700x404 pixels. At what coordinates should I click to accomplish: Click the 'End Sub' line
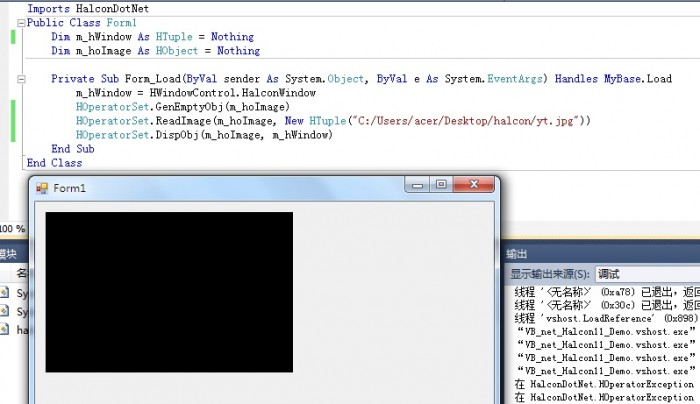72,149
